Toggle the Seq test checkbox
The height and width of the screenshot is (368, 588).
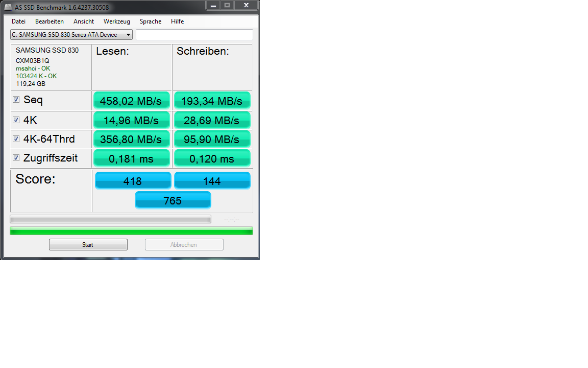coord(16,100)
